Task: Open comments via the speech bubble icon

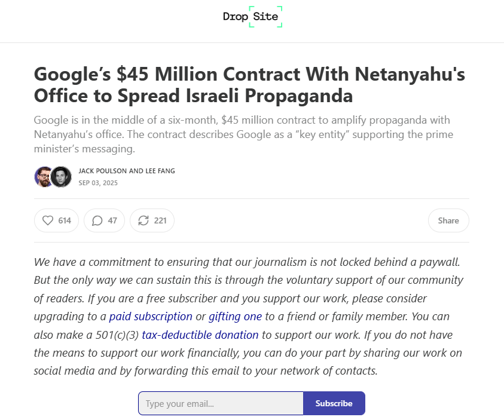Action: pyautogui.click(x=96, y=220)
